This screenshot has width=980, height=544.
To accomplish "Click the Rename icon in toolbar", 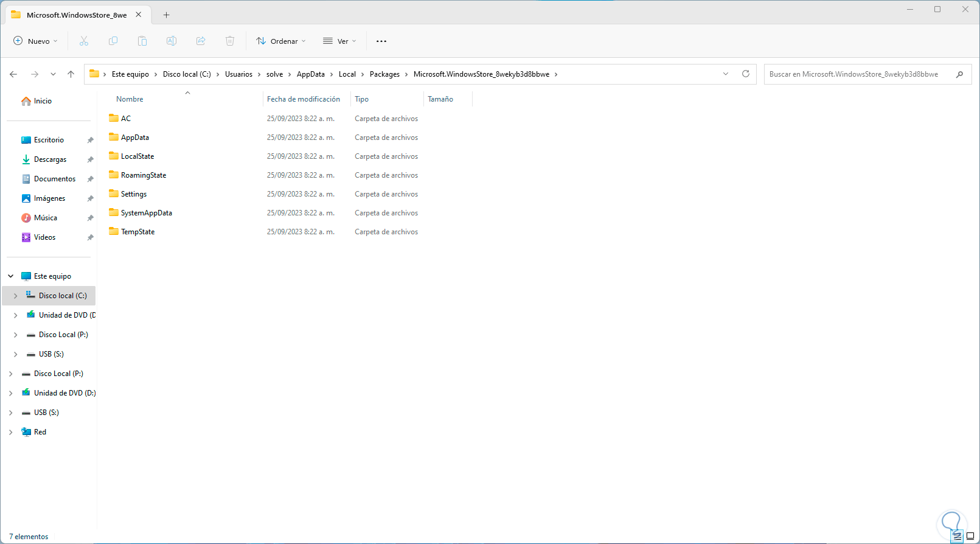I will pyautogui.click(x=172, y=41).
